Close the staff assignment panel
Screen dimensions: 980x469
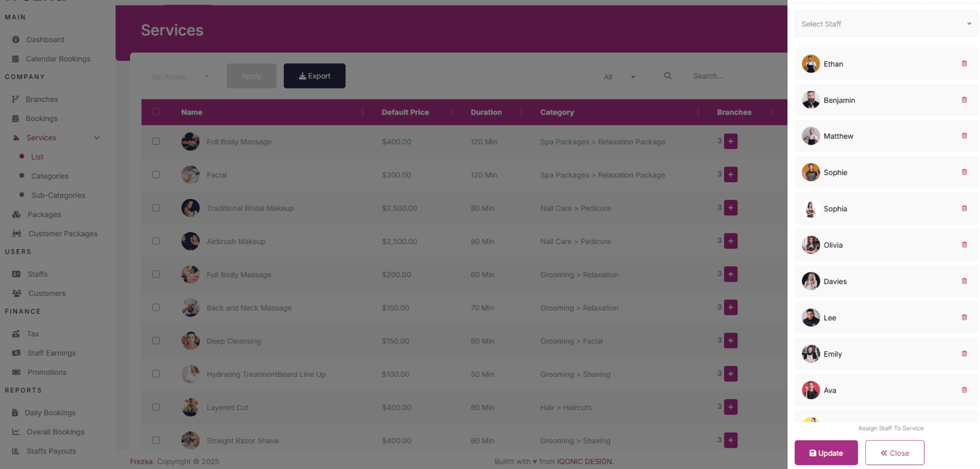(895, 453)
